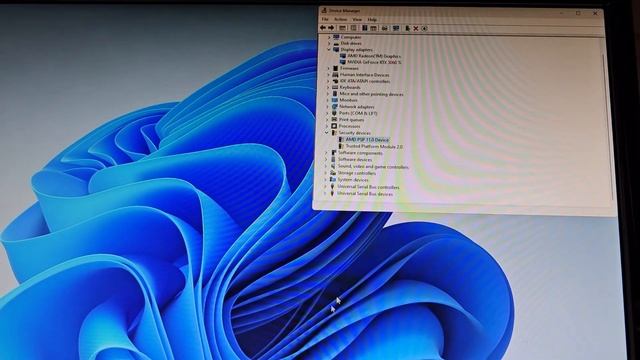Expand the Human Interface Devices node

pos(328,75)
